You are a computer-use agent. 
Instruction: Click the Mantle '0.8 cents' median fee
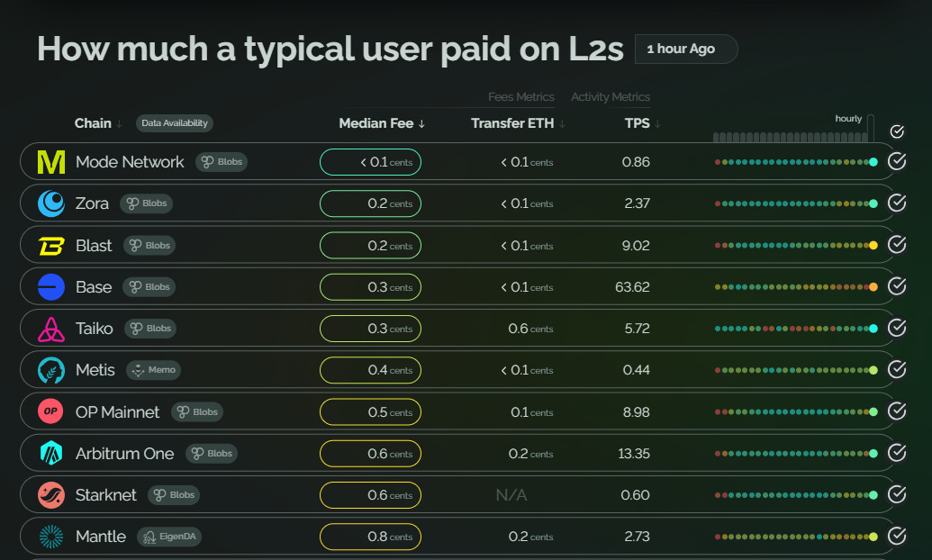pos(370,537)
